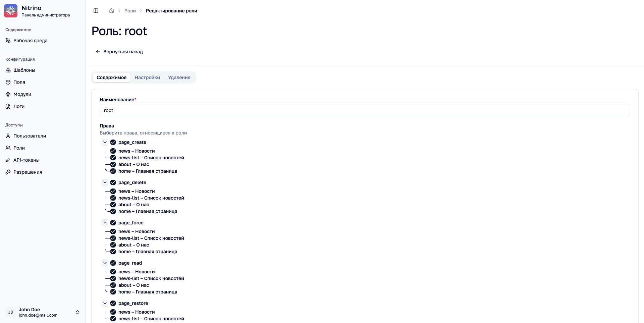The height and width of the screenshot is (323, 644).
Task: Click the Разрешения key icon
Action: [x=8, y=172]
